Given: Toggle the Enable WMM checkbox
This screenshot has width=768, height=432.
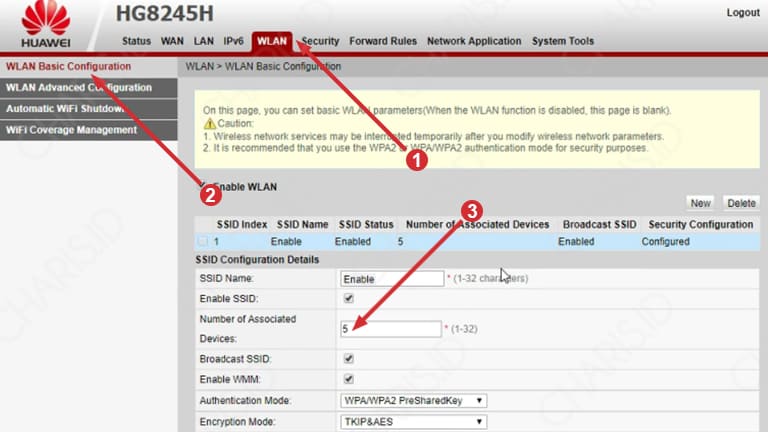Looking at the screenshot, I should click(348, 379).
